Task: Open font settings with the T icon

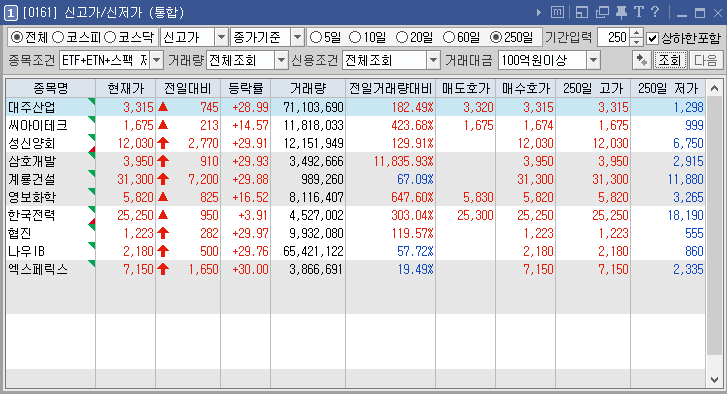Action: point(639,12)
